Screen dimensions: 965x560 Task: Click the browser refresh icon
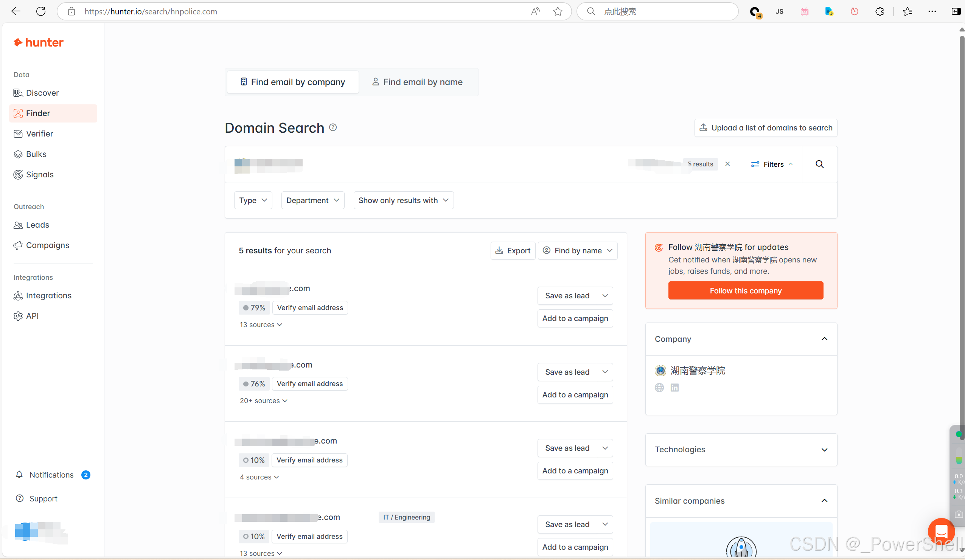coord(41,11)
